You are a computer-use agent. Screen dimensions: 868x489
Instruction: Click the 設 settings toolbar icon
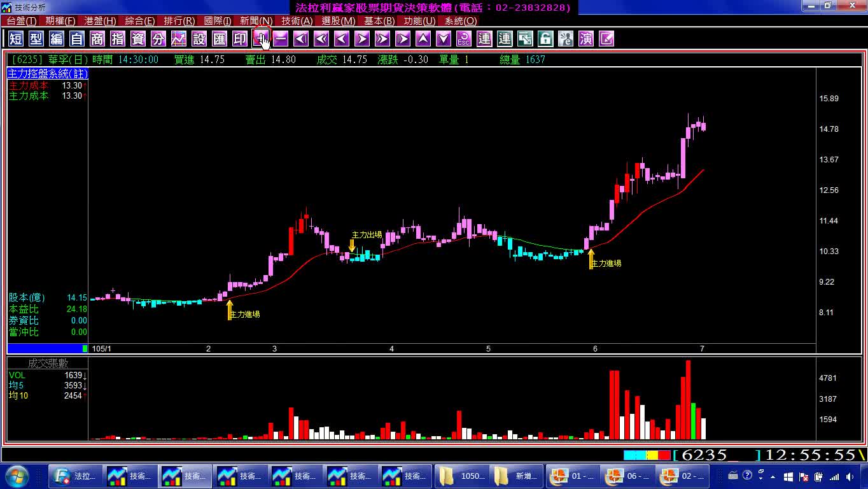(x=199, y=39)
